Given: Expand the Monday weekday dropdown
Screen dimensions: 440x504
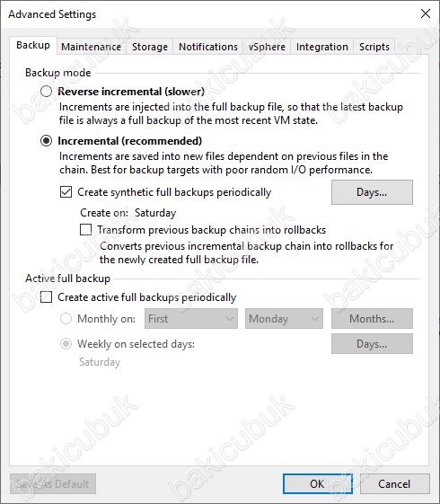Looking at the screenshot, I should 284,319.
